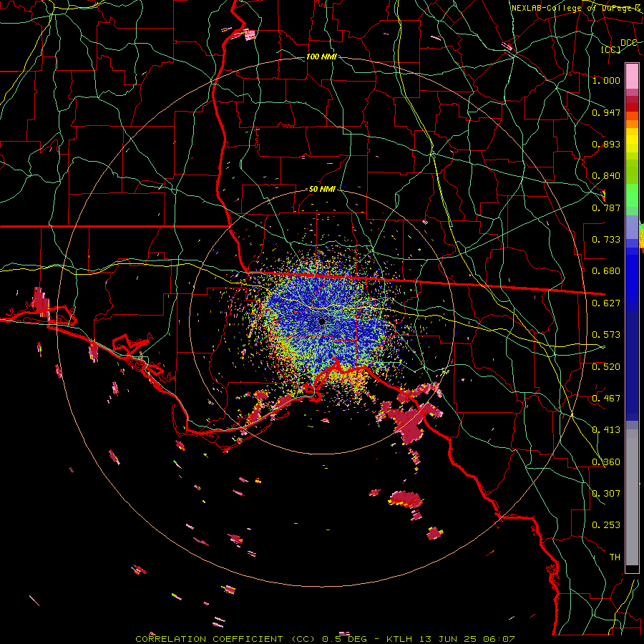
Task: Pick the orange color bar segment
Action: coord(632,124)
